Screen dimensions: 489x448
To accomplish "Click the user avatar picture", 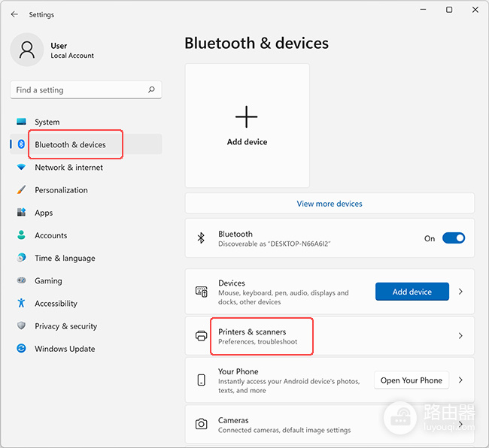I will click(x=27, y=50).
